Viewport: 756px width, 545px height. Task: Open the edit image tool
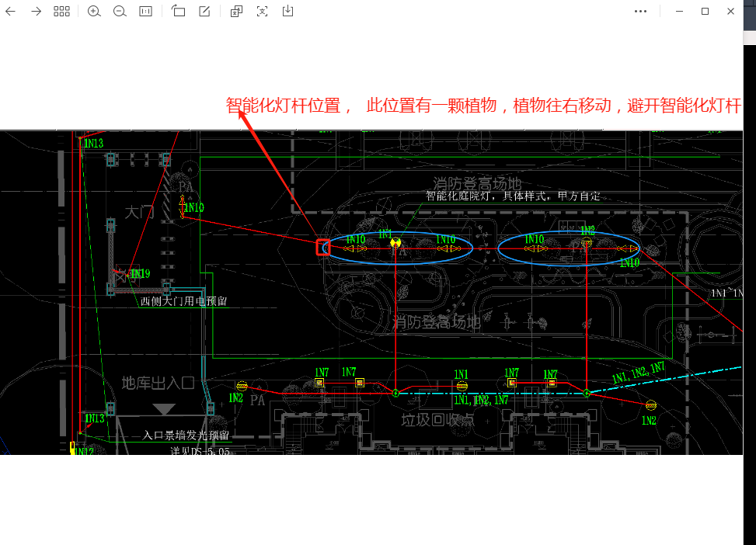point(204,12)
